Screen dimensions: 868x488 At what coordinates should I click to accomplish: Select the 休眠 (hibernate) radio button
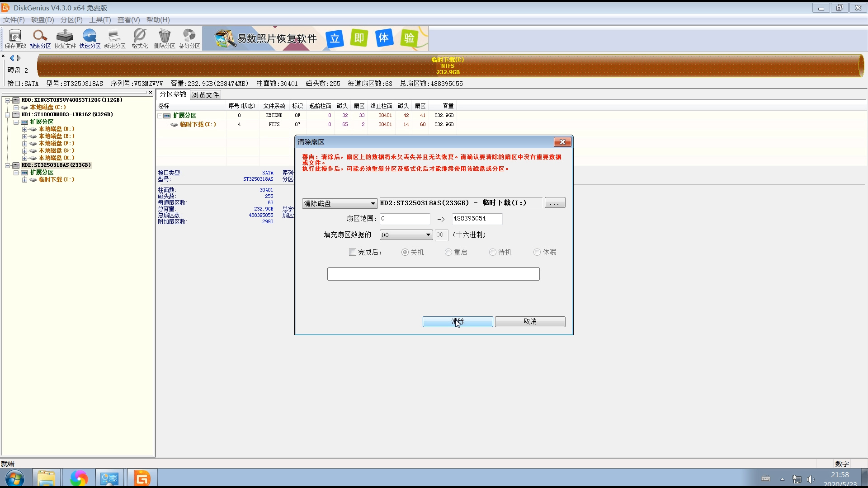click(x=537, y=252)
